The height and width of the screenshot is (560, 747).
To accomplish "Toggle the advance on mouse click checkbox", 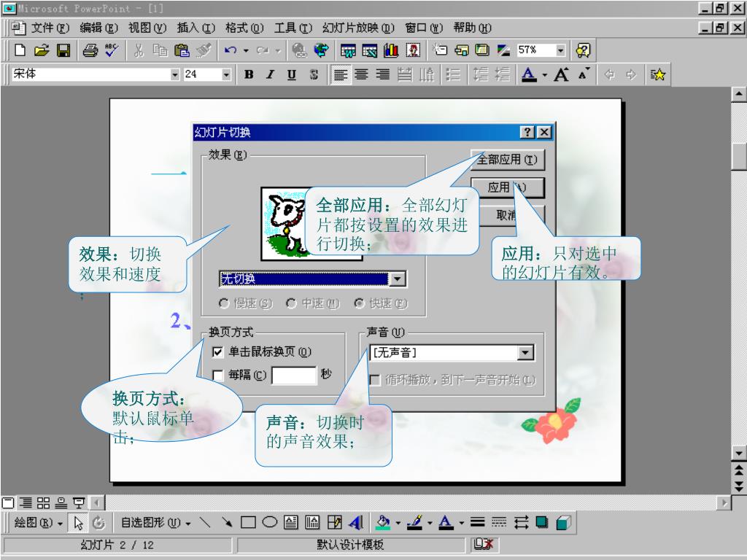I will click(x=217, y=351).
